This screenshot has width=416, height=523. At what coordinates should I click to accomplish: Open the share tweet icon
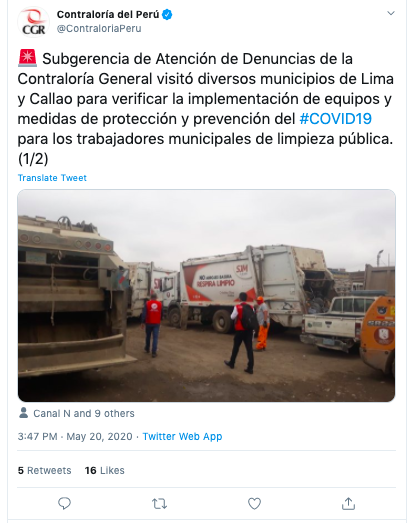pos(349,503)
